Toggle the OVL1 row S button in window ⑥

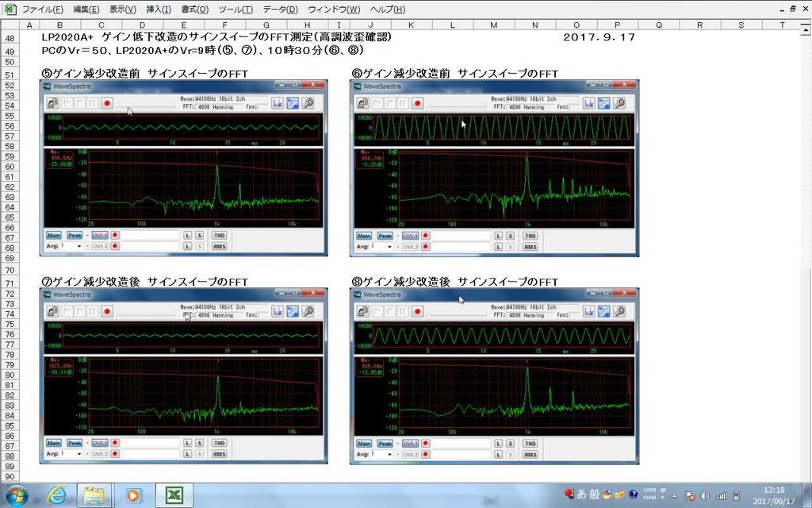point(510,236)
